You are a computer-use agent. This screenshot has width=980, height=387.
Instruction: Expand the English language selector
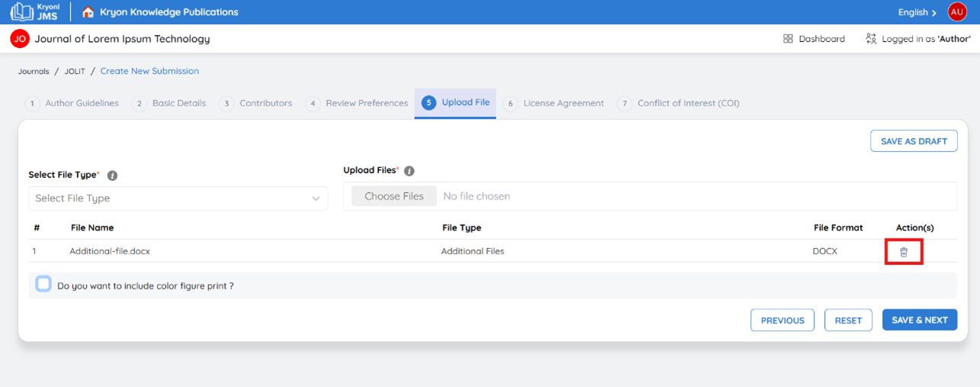[x=917, y=12]
